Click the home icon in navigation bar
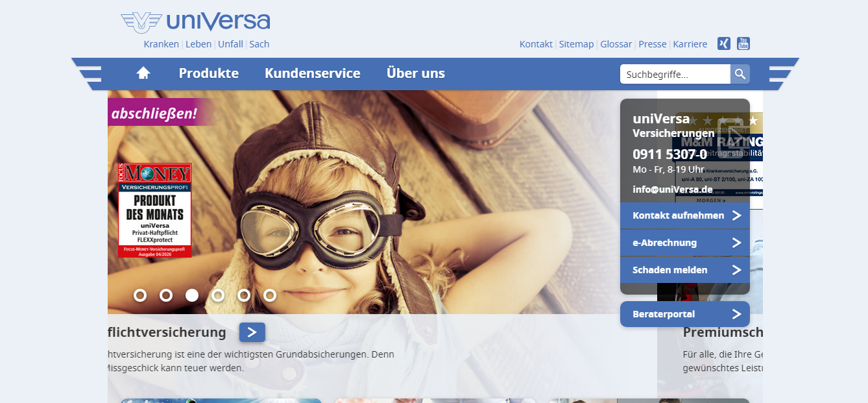The image size is (868, 403). pos(143,73)
